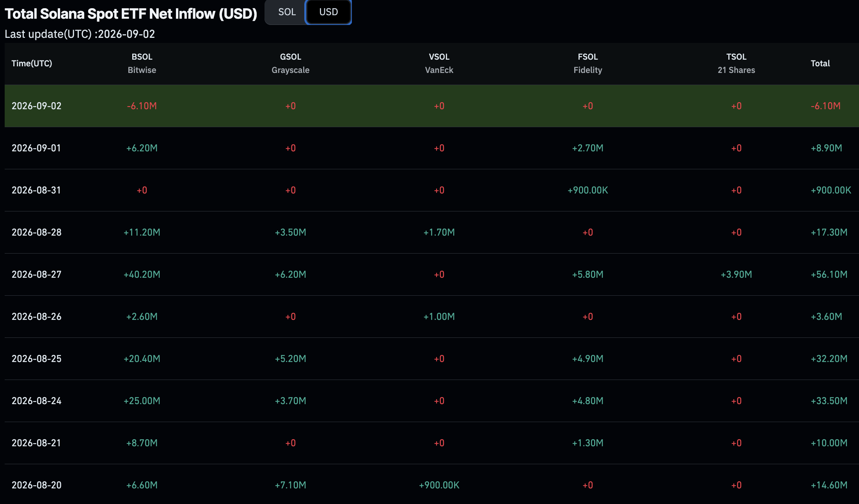Select the 2026-08-25 date cell

[37, 358]
